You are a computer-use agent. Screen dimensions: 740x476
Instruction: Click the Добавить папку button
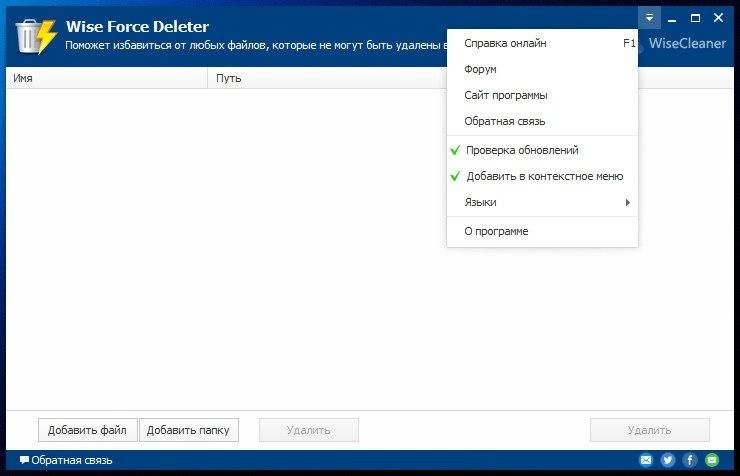(x=188, y=430)
